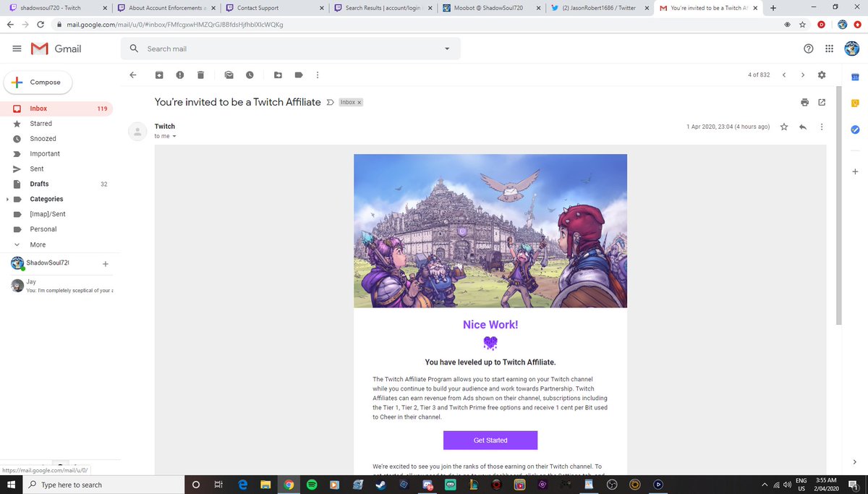Get add-ons plus in side panel
This screenshot has width=868, height=494.
(854, 171)
